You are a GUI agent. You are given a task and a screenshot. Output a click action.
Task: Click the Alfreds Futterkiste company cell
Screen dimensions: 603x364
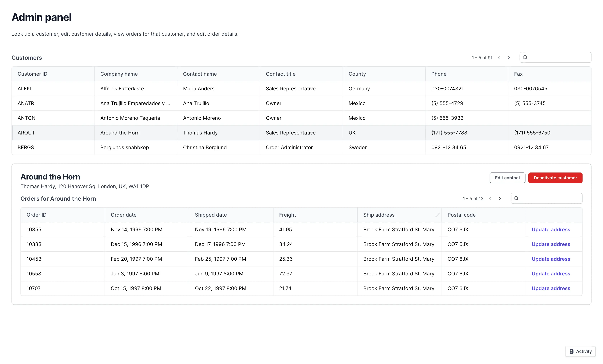point(136,89)
